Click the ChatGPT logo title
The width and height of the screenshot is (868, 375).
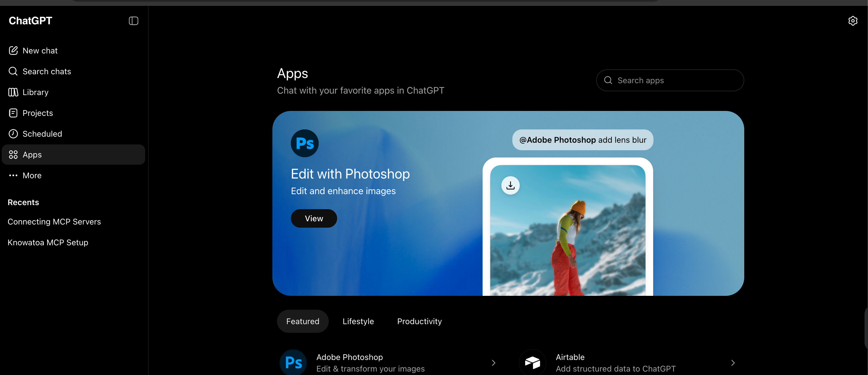pos(30,21)
